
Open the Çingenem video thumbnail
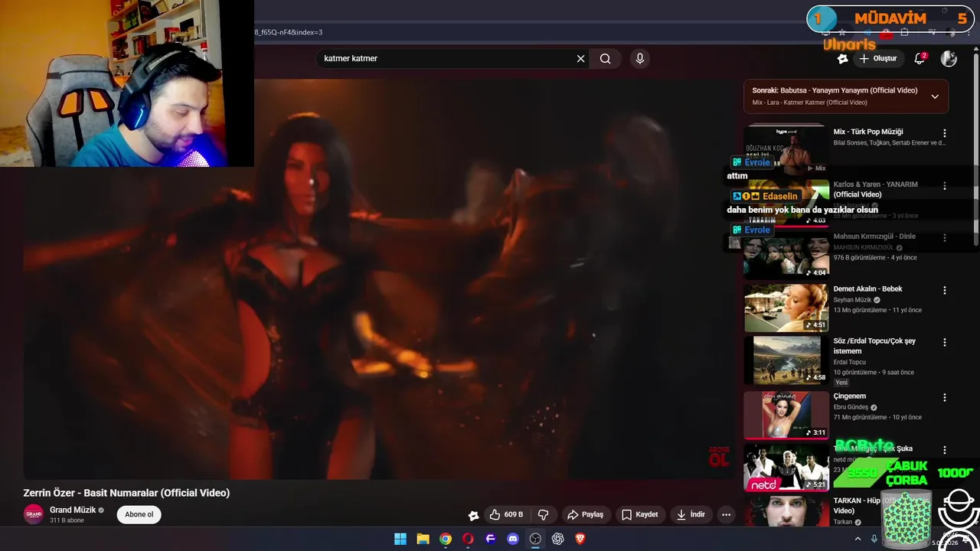coord(786,415)
